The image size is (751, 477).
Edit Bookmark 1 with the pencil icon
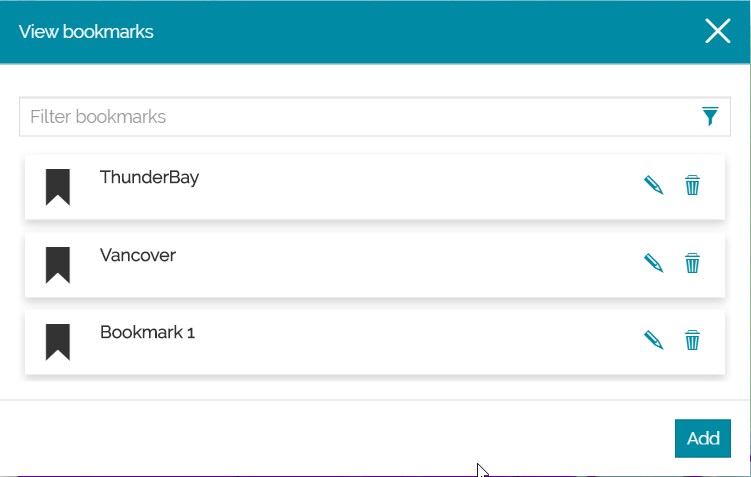(x=653, y=340)
